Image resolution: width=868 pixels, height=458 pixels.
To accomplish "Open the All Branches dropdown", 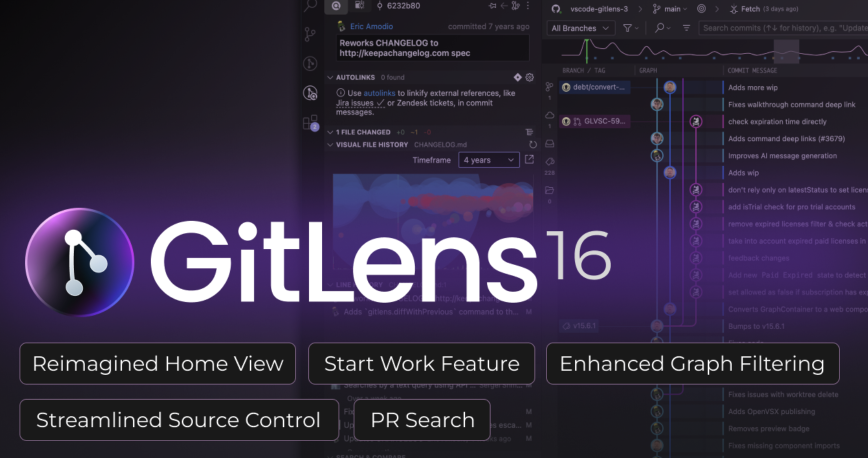I will click(580, 28).
